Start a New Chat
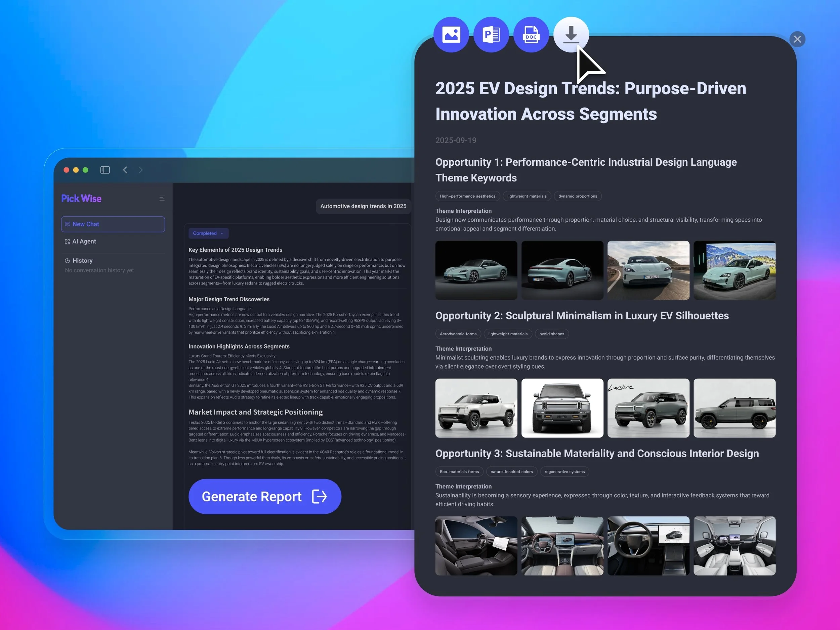840x630 pixels. click(113, 224)
